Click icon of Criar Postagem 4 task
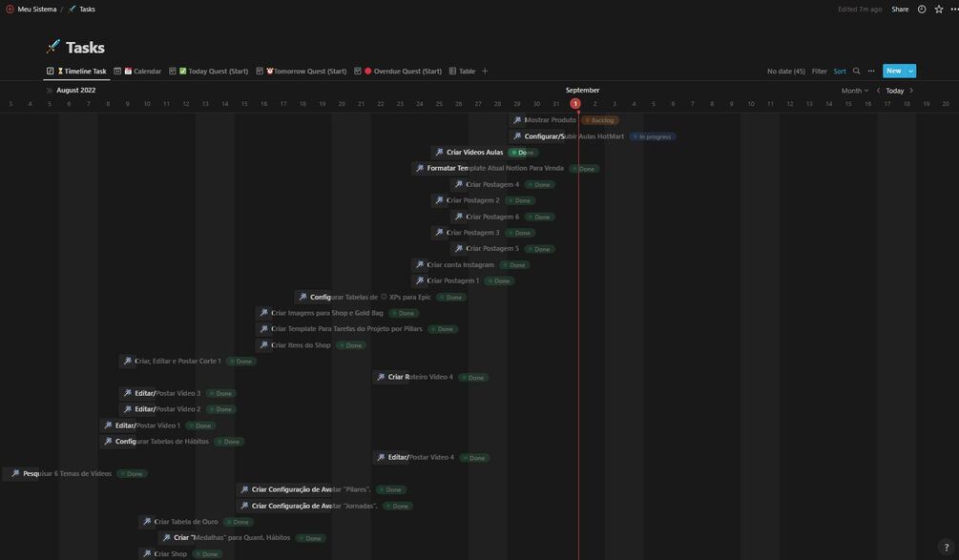959x560 pixels. pos(459,184)
